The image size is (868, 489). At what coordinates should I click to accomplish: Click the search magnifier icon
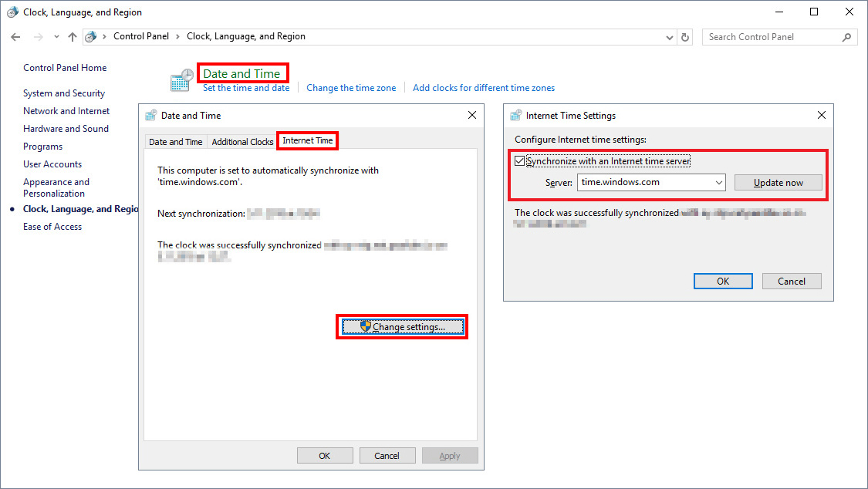coord(846,37)
